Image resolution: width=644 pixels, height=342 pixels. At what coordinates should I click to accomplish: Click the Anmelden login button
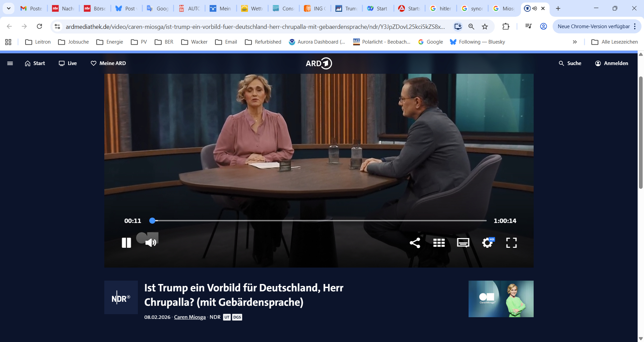tap(611, 63)
